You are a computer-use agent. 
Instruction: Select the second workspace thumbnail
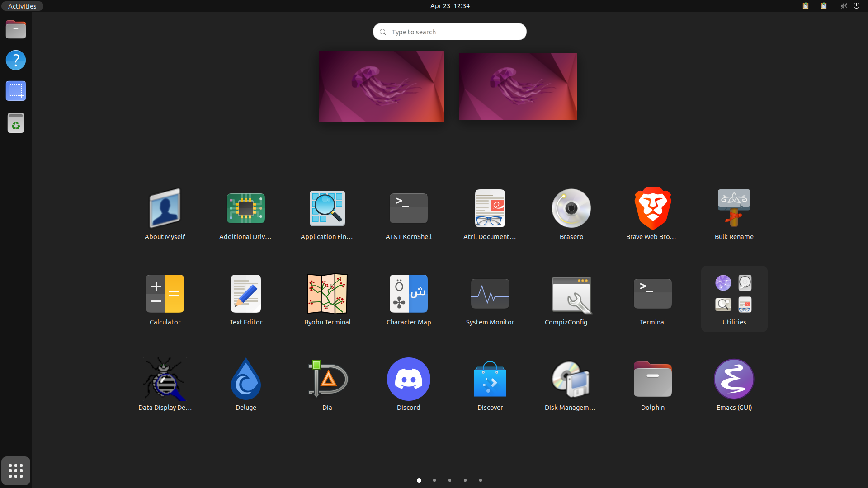click(x=518, y=86)
